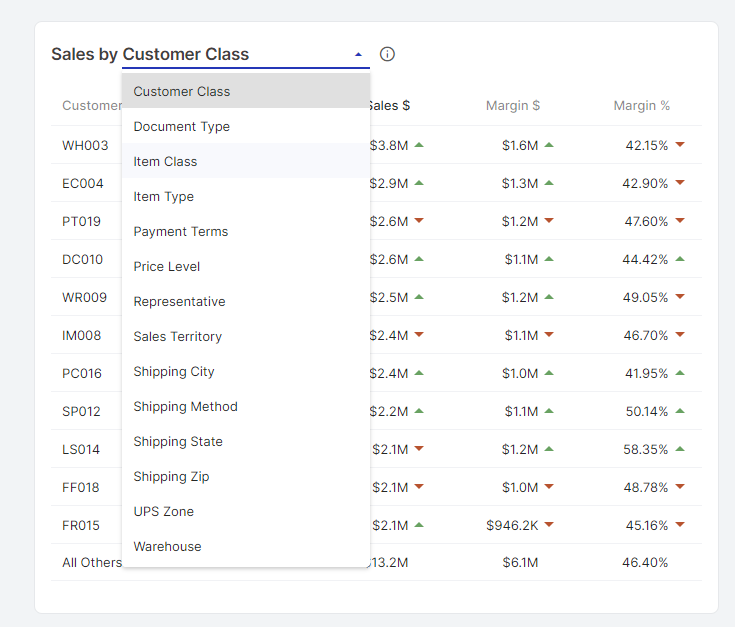This screenshot has width=735, height=627.
Task: Select UPS Zone from the list
Action: point(164,511)
